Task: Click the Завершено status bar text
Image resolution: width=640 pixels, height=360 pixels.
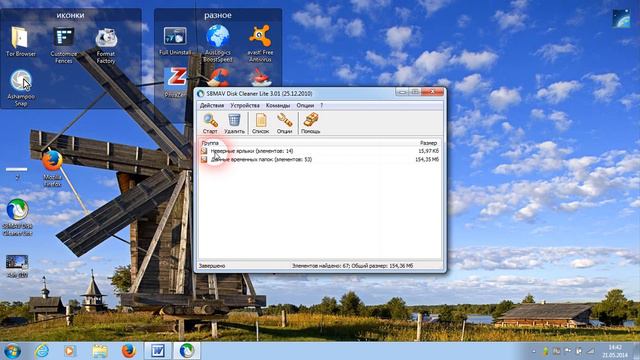Action: (212, 266)
